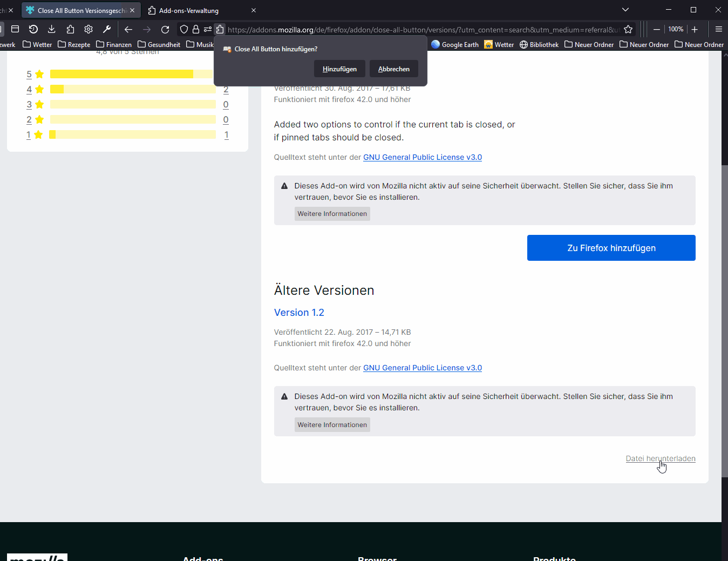Zoom in with the plus button

[x=695, y=30]
